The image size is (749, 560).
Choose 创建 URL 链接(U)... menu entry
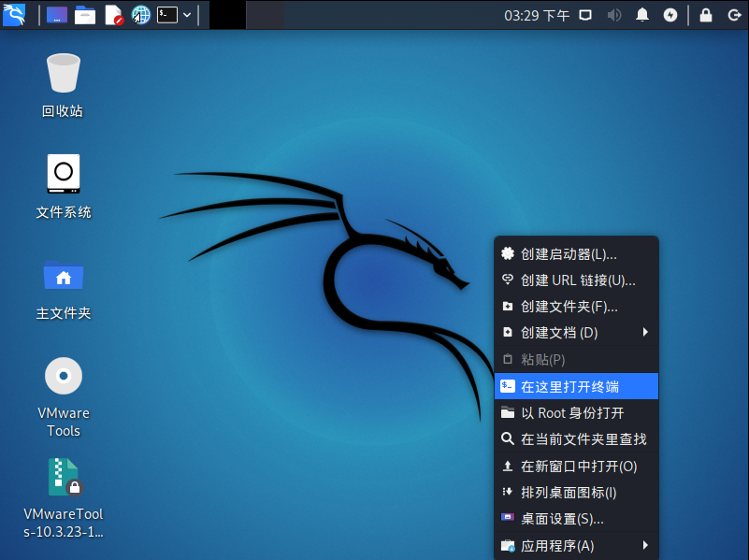coord(576,280)
